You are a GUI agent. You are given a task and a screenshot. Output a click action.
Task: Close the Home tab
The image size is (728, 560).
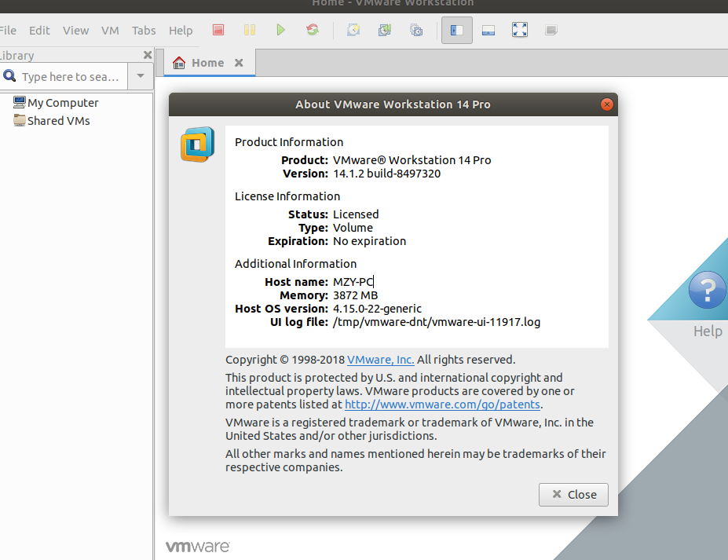(239, 63)
